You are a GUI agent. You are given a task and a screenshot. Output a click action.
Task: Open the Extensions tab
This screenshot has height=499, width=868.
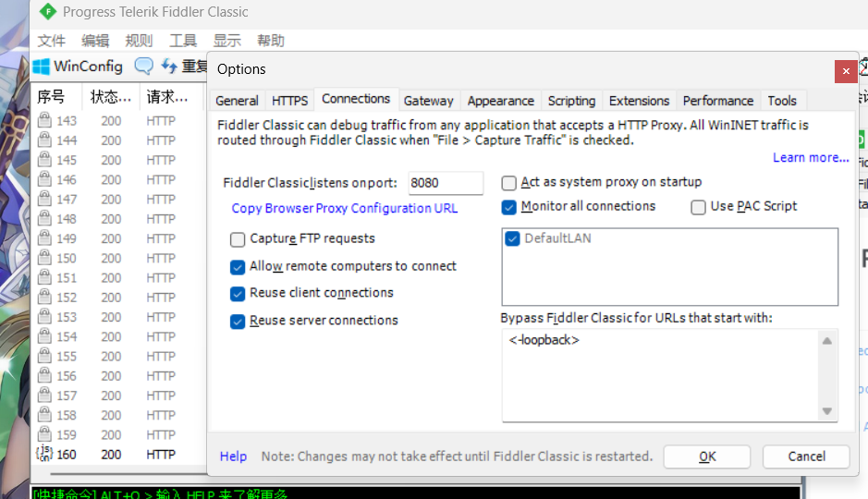click(639, 101)
